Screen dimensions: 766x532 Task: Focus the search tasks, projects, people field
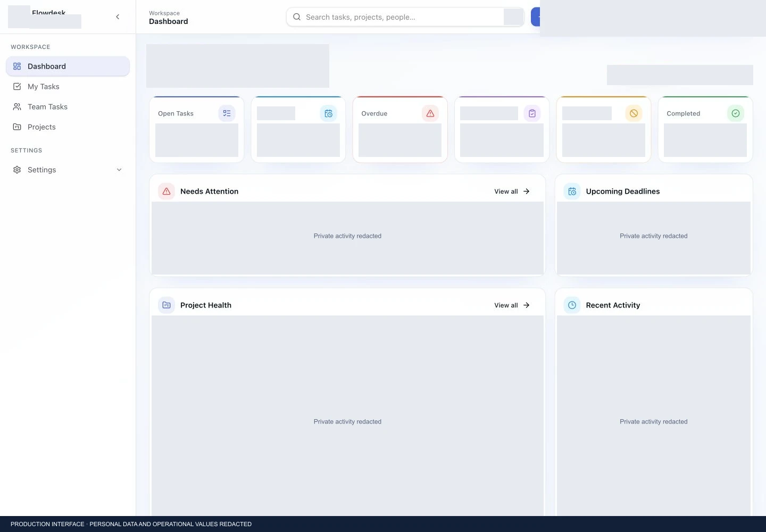(x=405, y=17)
